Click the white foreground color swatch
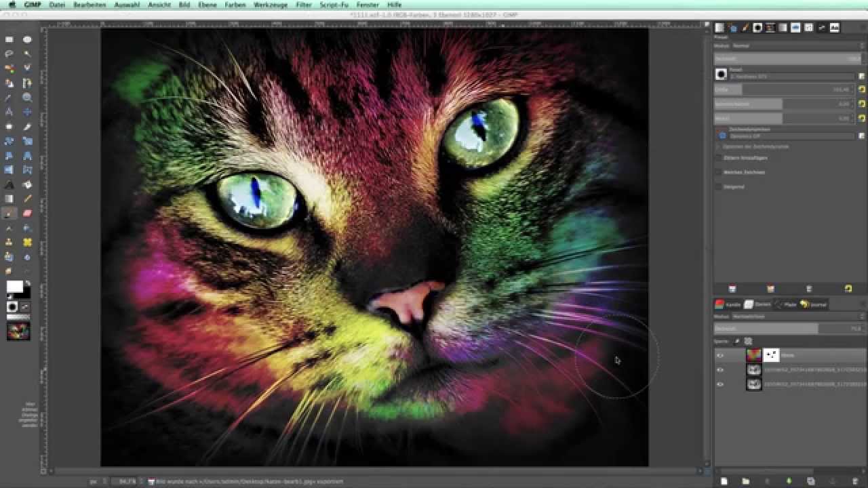Viewport: 868px width, 488px height. (x=14, y=287)
